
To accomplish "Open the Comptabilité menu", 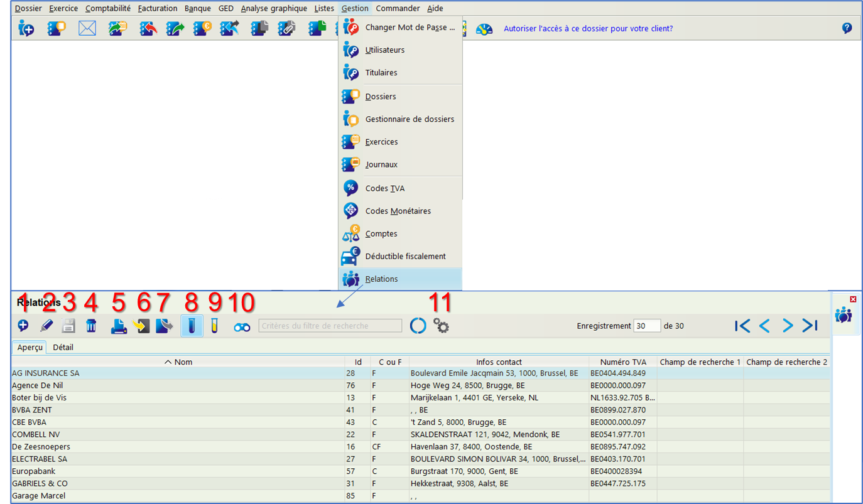I will (108, 8).
